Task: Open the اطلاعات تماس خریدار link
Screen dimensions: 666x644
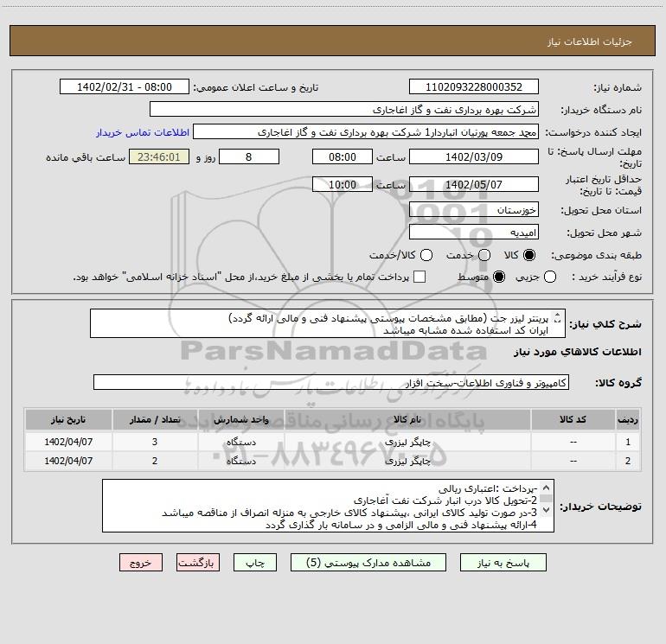Action: click(x=143, y=132)
